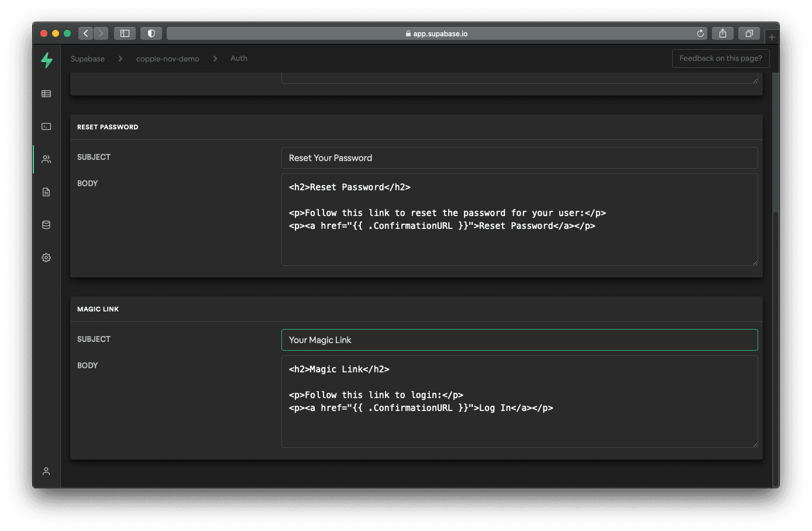Open the SQL terminal sidebar icon
The width and height of the screenshot is (812, 531).
tap(46, 126)
